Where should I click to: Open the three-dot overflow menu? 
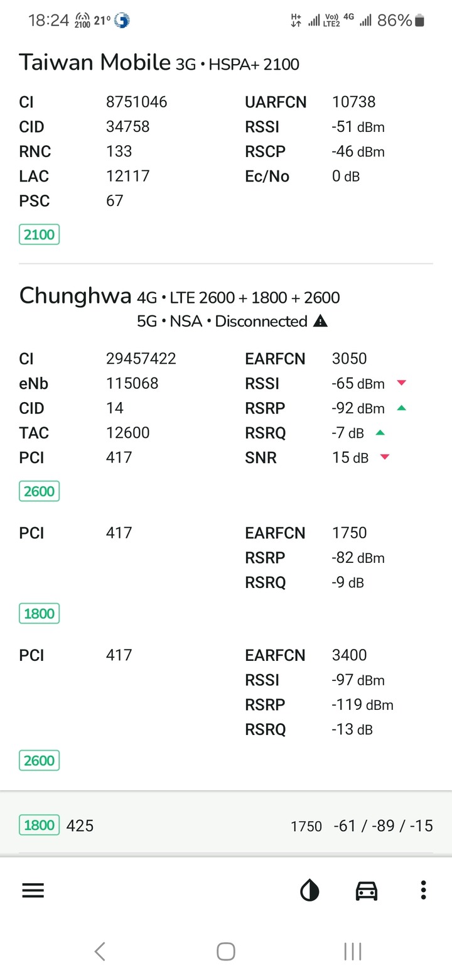pyautogui.click(x=424, y=890)
